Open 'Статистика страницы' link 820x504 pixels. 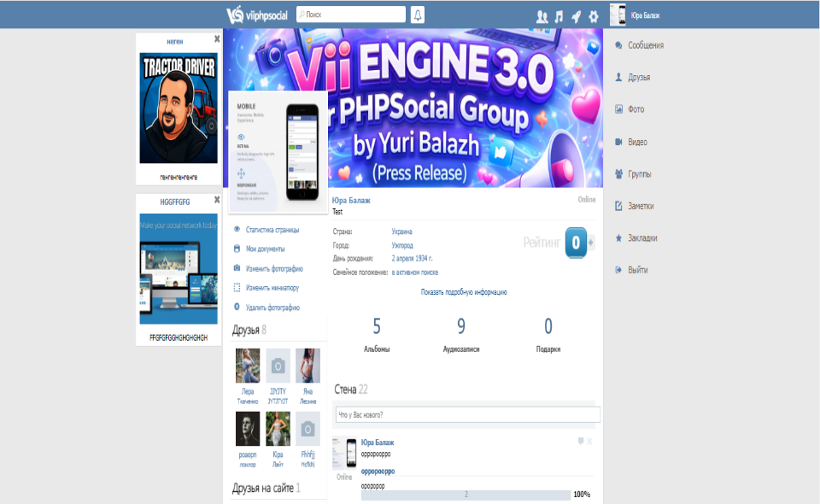272,230
